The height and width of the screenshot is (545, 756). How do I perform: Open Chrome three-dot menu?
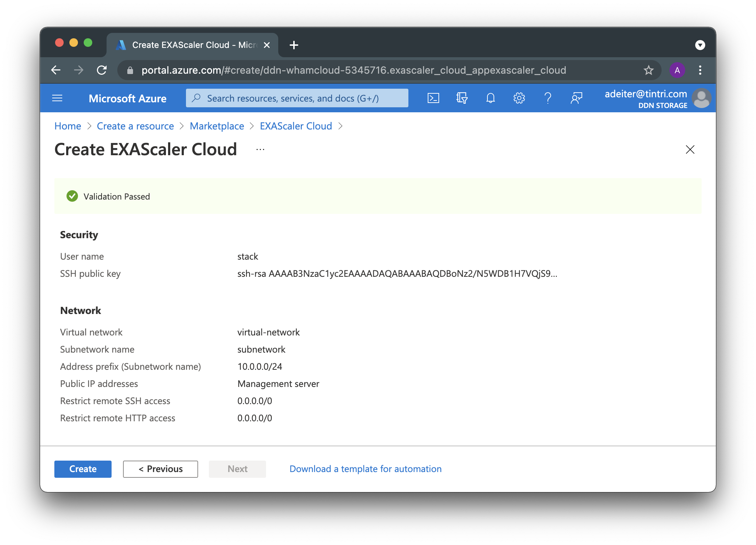700,70
